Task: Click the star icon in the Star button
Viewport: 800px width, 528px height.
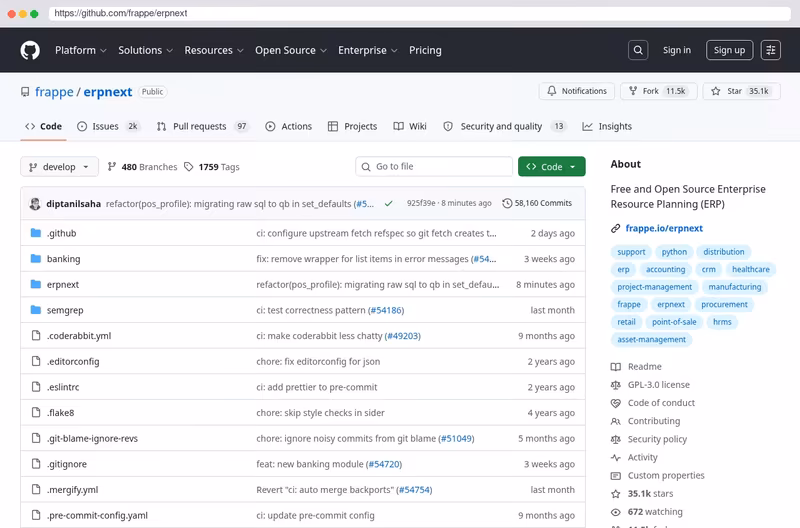Action: point(716,91)
